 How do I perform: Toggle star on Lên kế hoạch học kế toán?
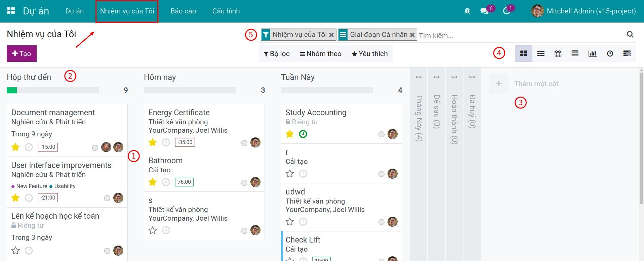point(15,251)
